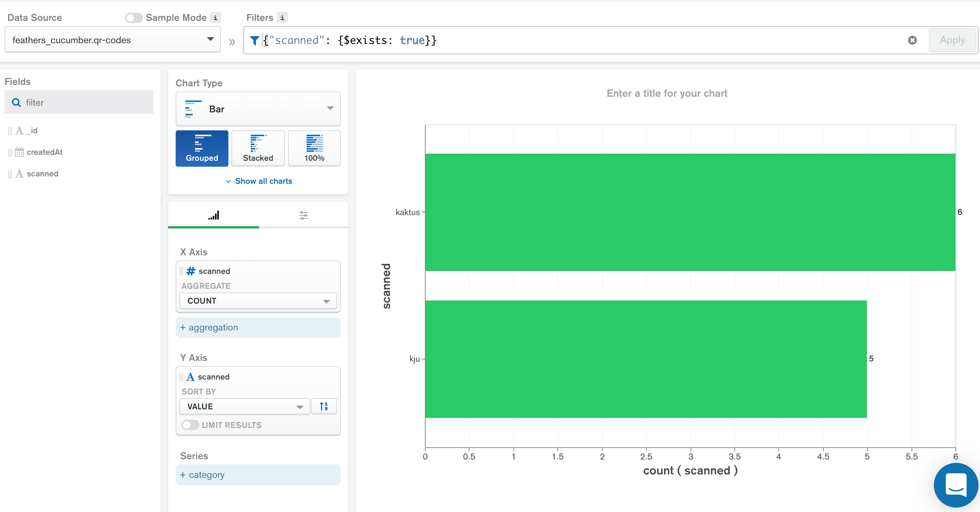The height and width of the screenshot is (512, 980).
Task: Select the Stacked bar chart icon
Action: 258,148
